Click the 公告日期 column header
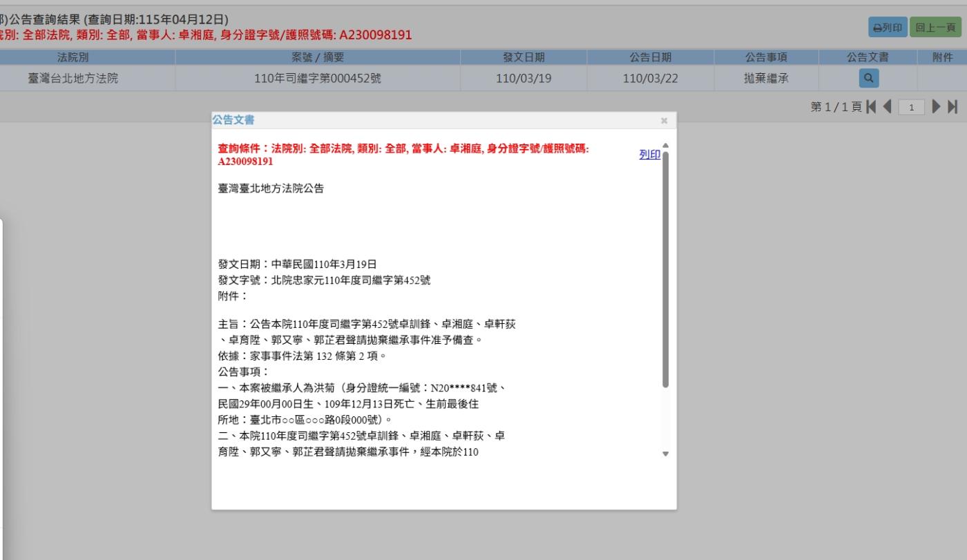Viewport: 967px width, 560px height. pos(650,57)
